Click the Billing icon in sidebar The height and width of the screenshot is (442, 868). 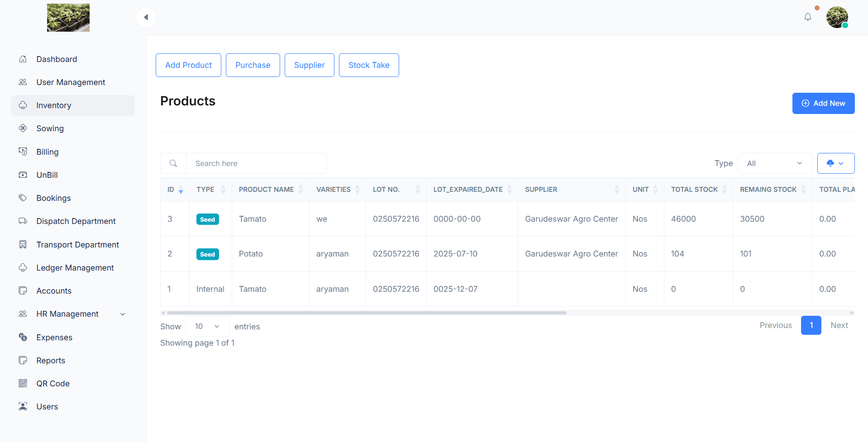23,152
